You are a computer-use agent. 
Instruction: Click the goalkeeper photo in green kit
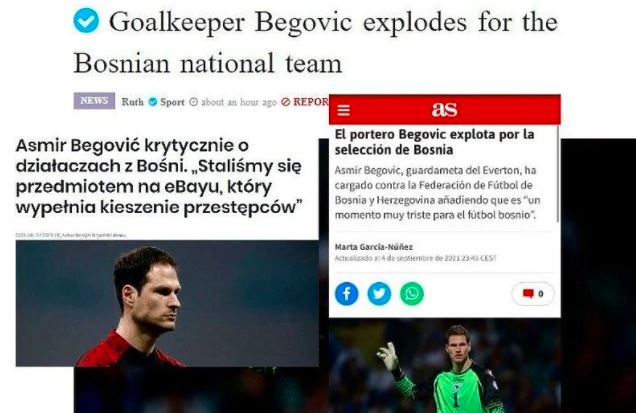tap(445, 365)
